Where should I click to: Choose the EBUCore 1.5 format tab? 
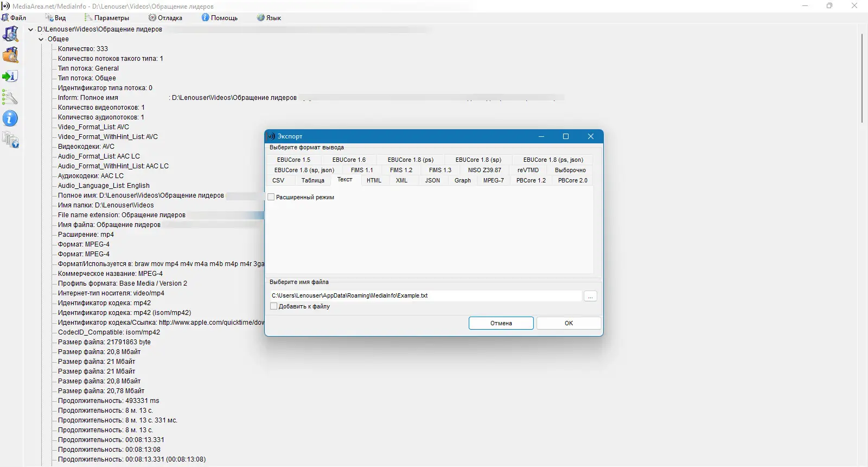click(x=293, y=160)
